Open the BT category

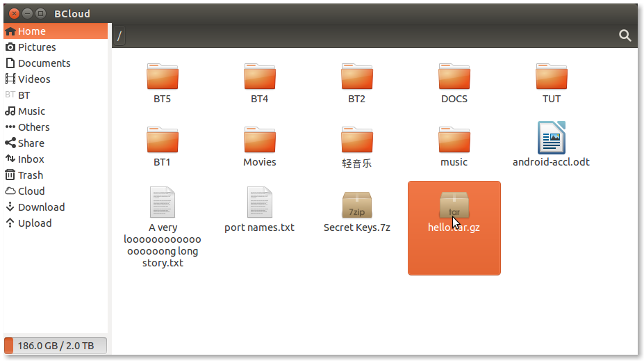[x=56, y=95]
